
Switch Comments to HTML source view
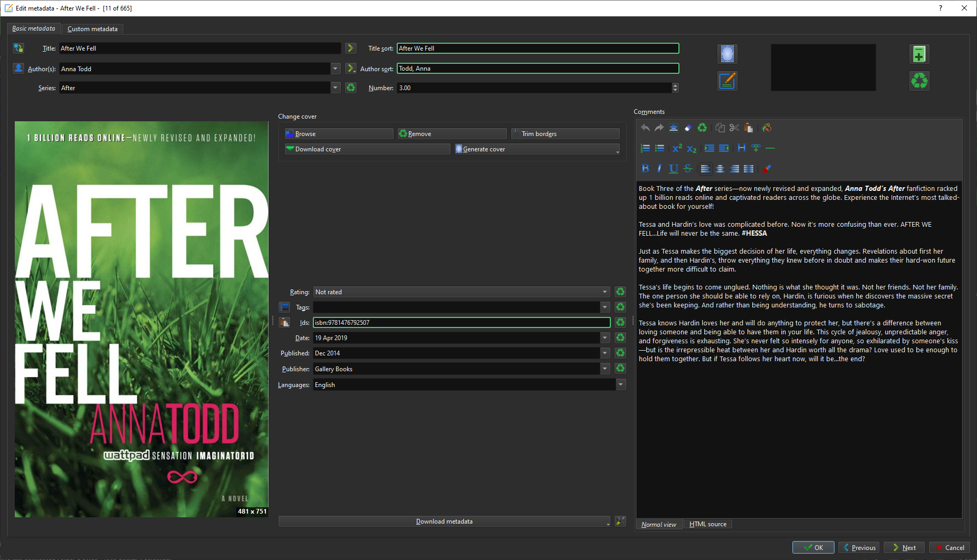tap(708, 524)
